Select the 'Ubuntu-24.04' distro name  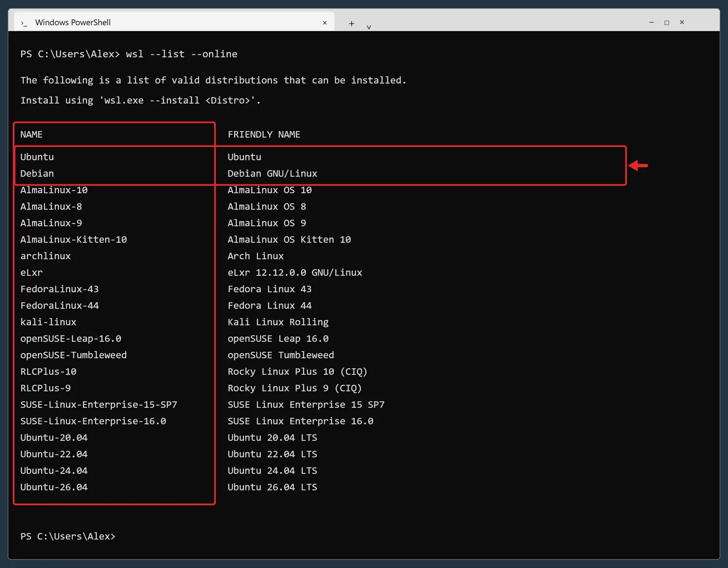54,470
